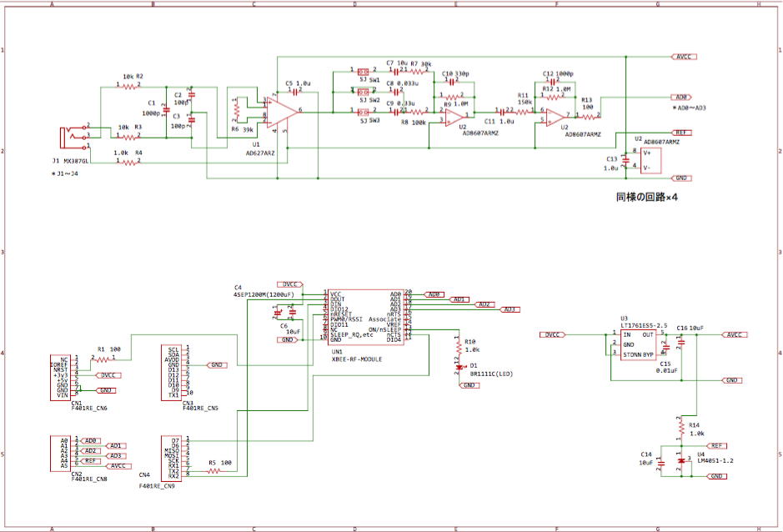Select the CN3 F401RE_CN5 connector block
This screenshot has width=783, height=532.
coord(171,373)
